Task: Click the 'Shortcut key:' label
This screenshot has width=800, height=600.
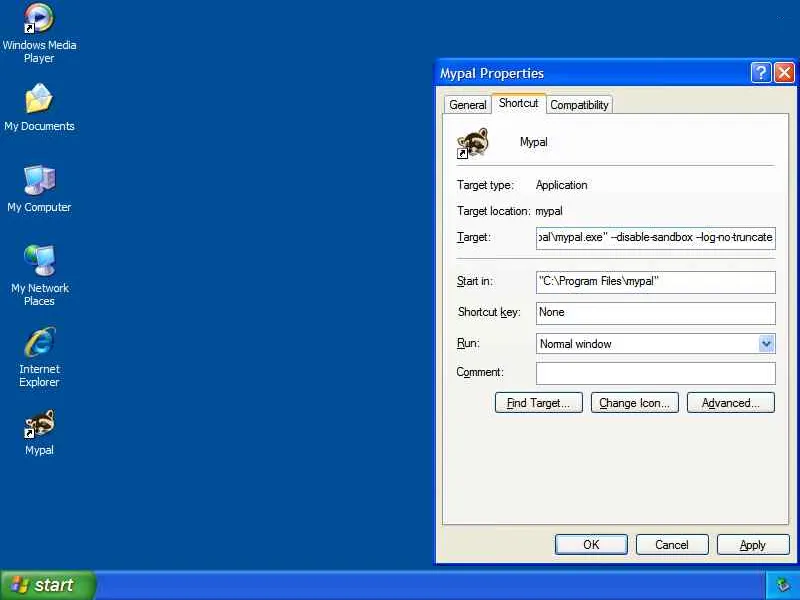Action: coord(489,312)
